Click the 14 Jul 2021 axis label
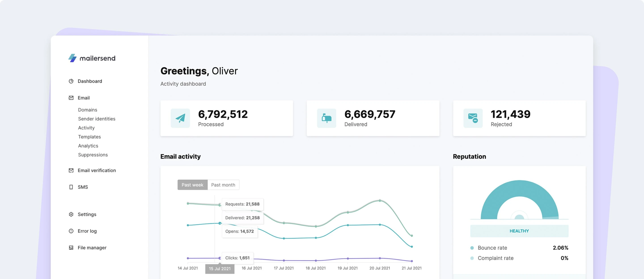 tap(188, 268)
